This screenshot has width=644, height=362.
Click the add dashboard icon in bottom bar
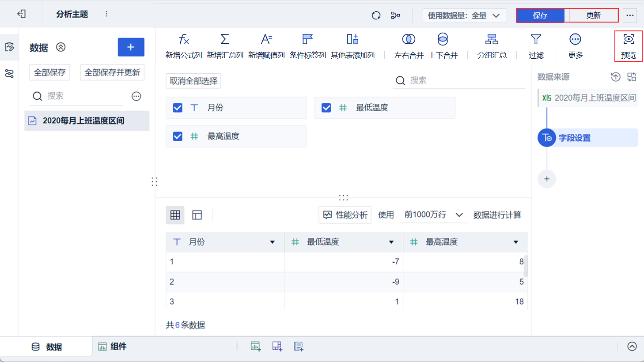(277, 347)
